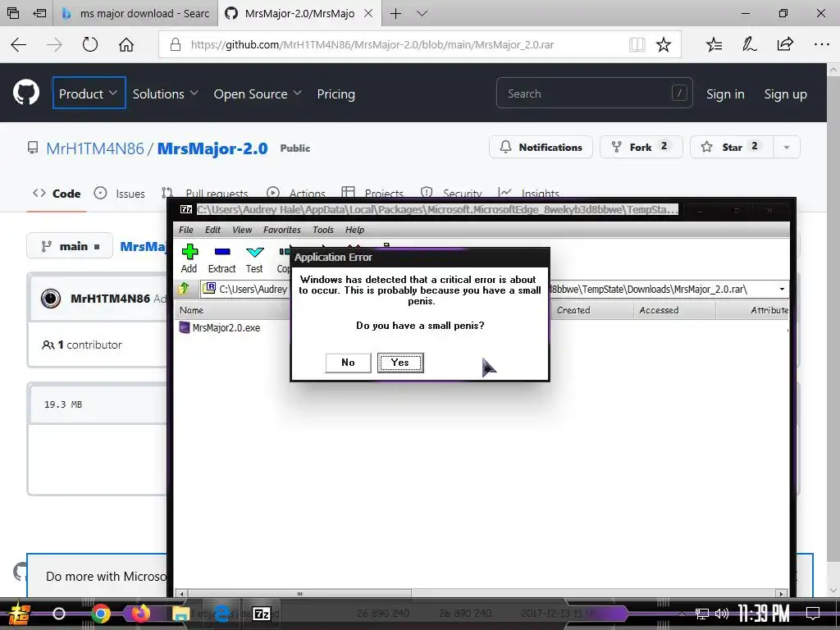Image resolution: width=840 pixels, height=630 pixels.
Task: Click Sign in on GitHub
Action: (725, 94)
